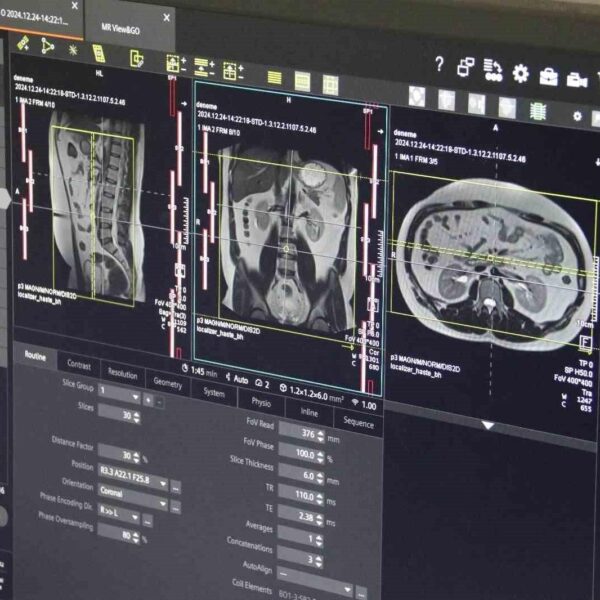Viewport: 600px width, 600px height.
Task: Close the MR View&GO tab
Action: [x=166, y=17]
